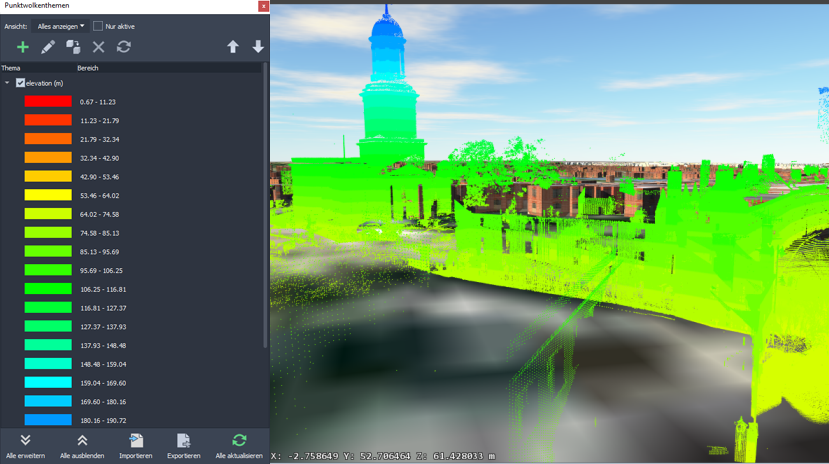This screenshot has width=829, height=464.
Task: Click the range text 21.79 - 32.34
Action: click(99, 140)
